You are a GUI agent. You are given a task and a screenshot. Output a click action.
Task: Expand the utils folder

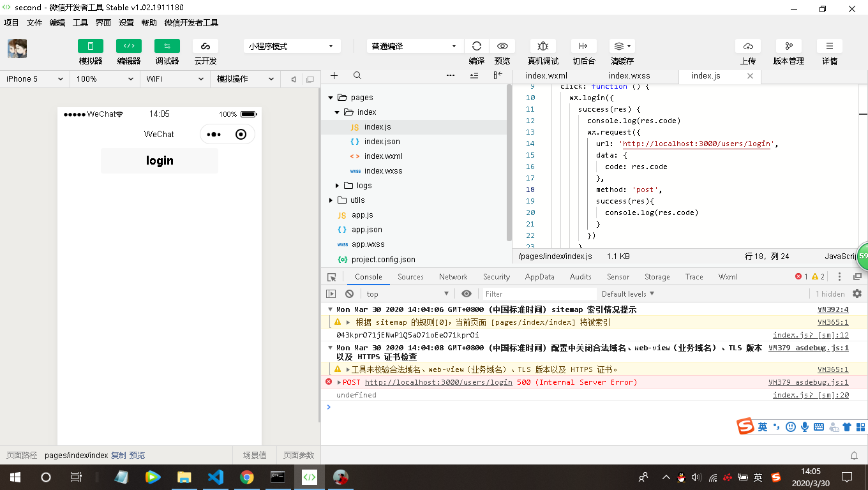331,200
